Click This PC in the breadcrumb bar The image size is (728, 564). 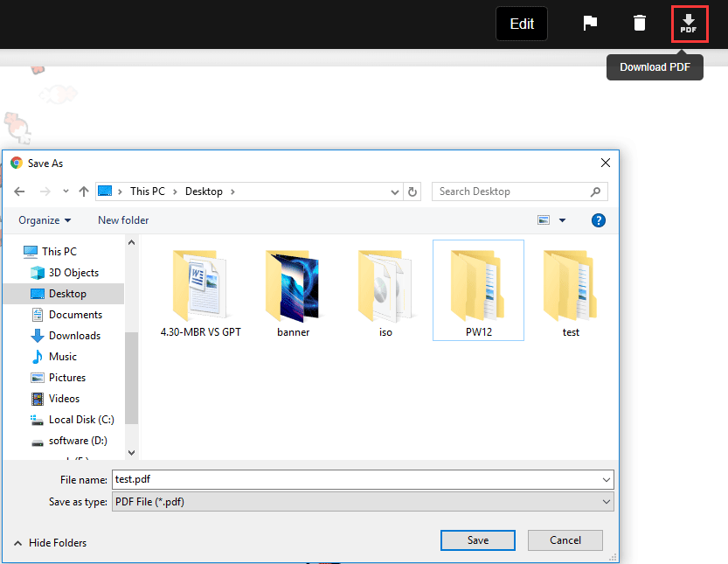pyautogui.click(x=148, y=191)
